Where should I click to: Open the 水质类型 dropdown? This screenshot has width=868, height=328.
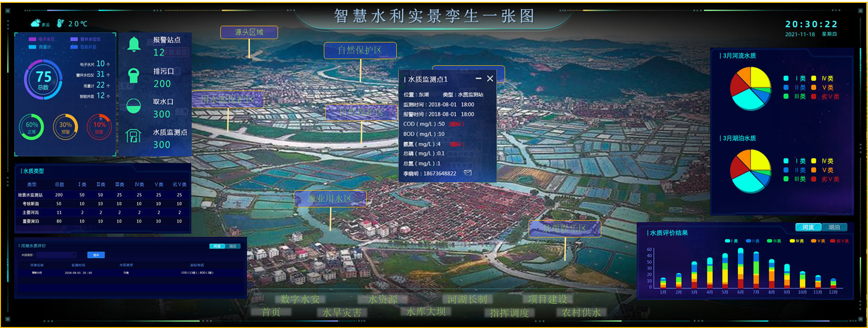click(56, 255)
